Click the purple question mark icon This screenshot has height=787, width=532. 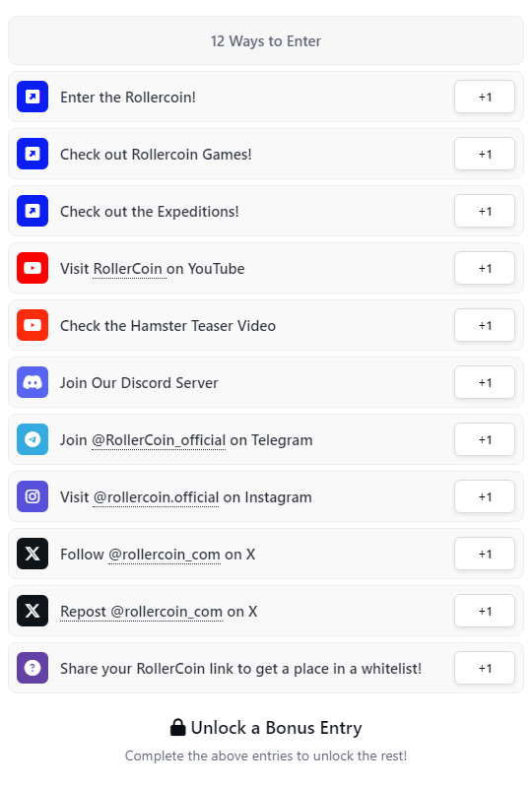pos(33,668)
